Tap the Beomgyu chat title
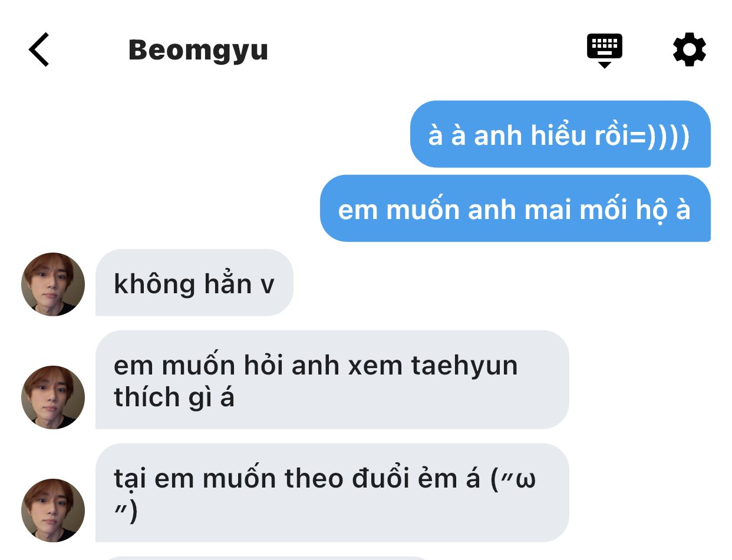This screenshot has width=732, height=560. click(198, 51)
